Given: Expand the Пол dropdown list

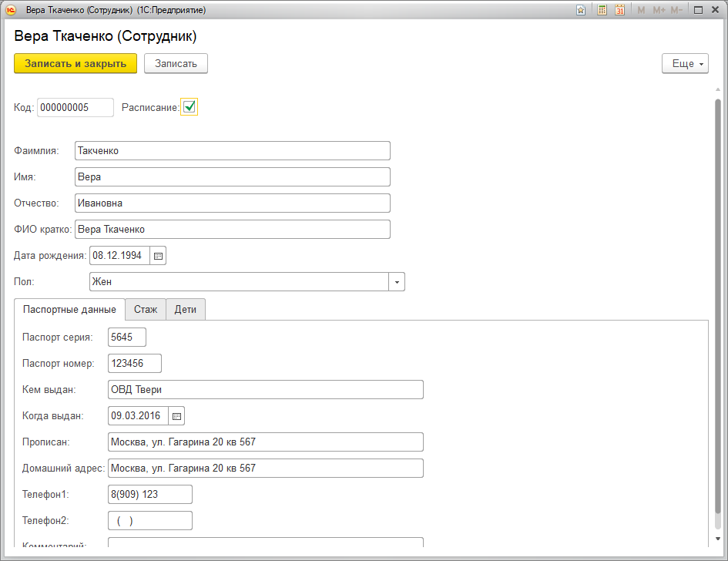Looking at the screenshot, I should point(397,282).
